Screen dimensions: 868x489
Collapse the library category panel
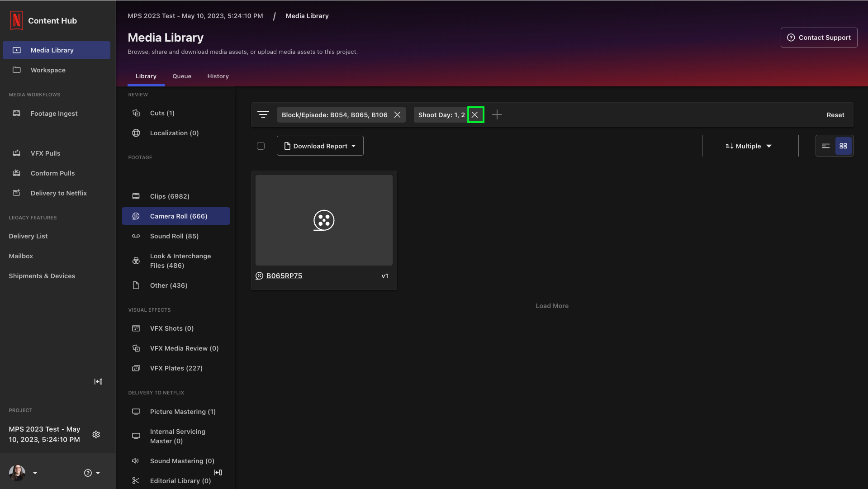pyautogui.click(x=218, y=472)
